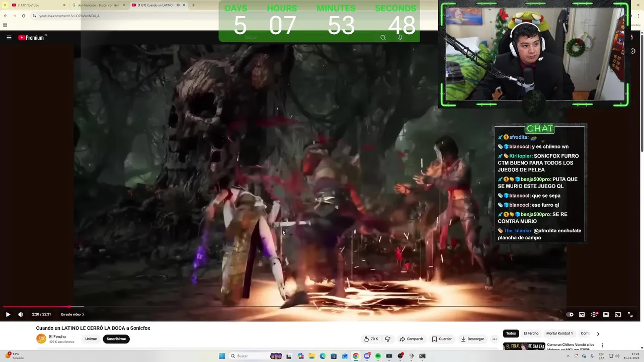This screenshot has height=362, width=644.
Task: Open Microsoft Edge from the taskbar
Action: [323, 356]
